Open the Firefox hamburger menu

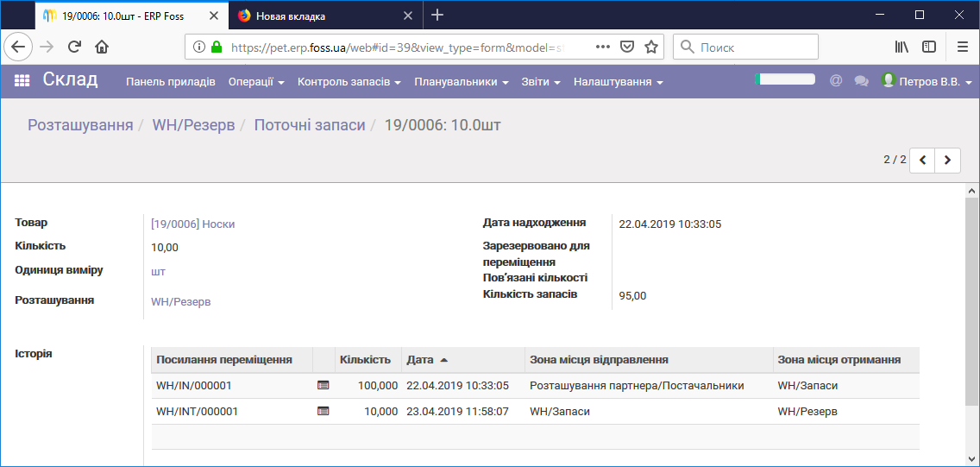pyautogui.click(x=963, y=47)
